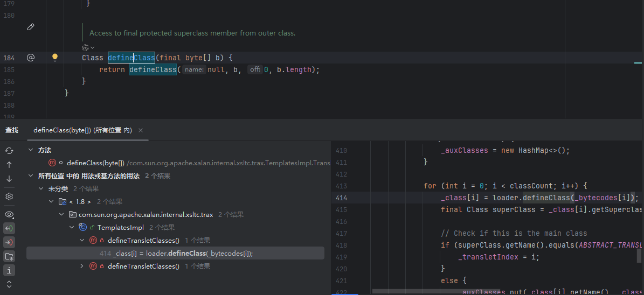Toggle the info preview button

point(9,270)
